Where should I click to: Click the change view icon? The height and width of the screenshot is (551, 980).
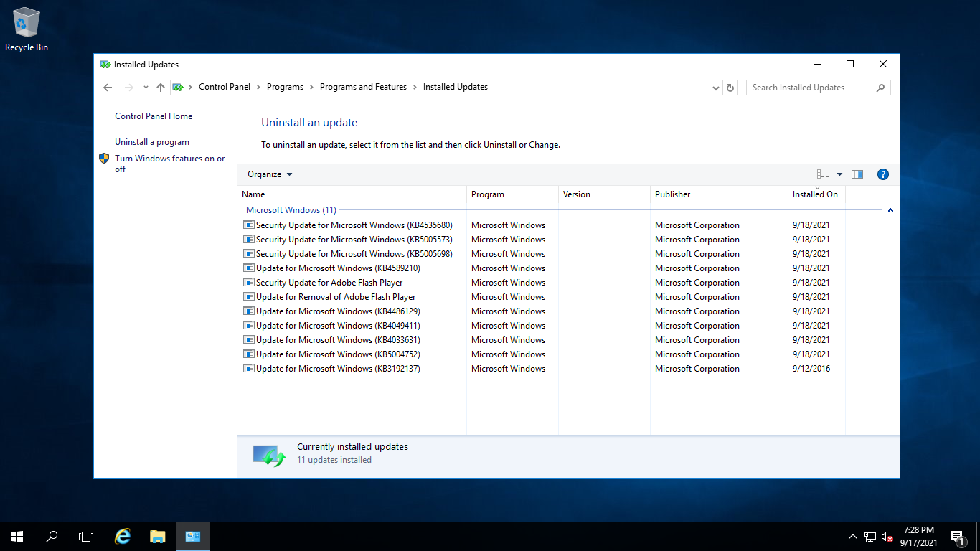[x=823, y=174]
